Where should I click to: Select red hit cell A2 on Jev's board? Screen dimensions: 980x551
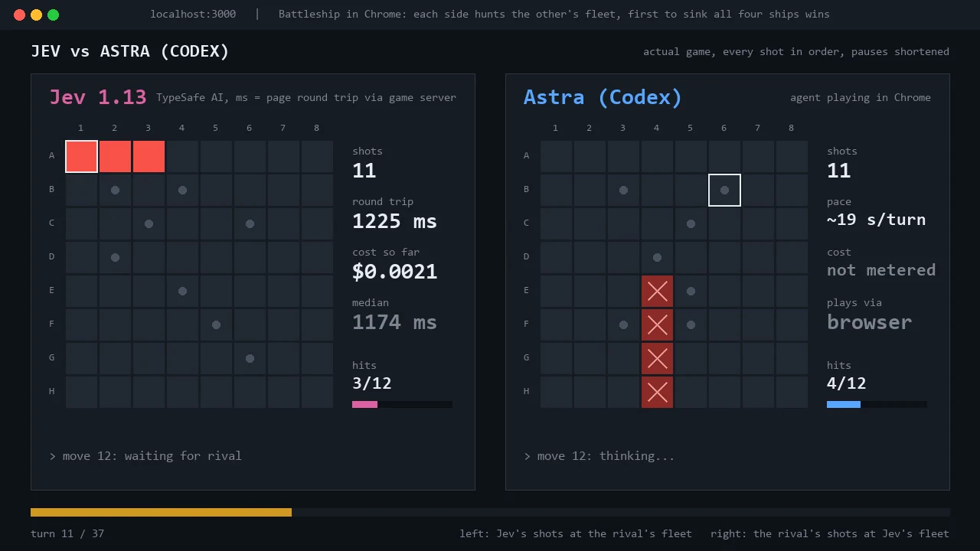point(115,156)
